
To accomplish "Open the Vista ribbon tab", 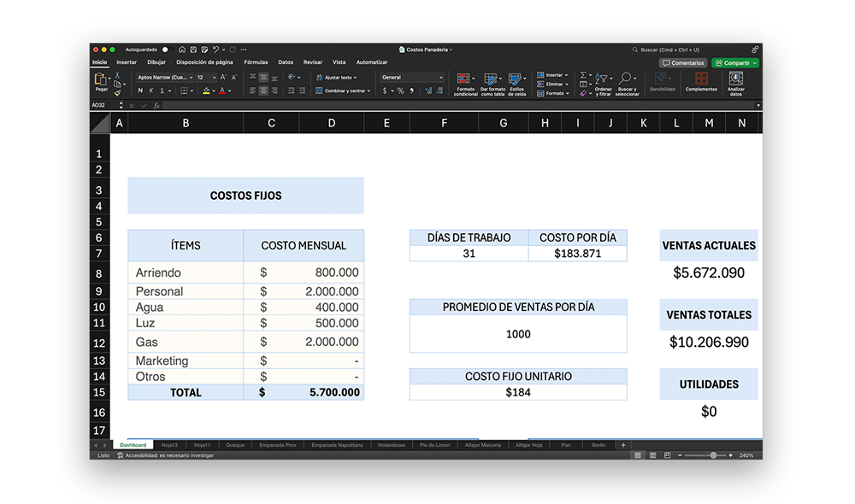I will tap(339, 62).
